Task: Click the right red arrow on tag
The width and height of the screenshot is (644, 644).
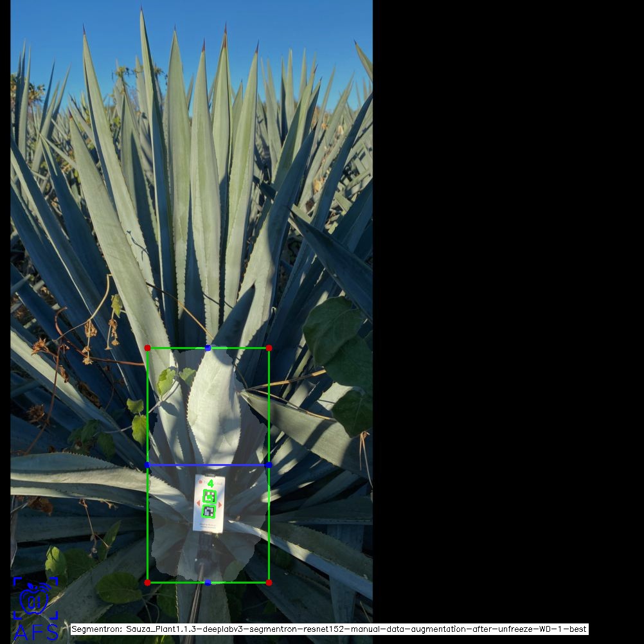Action: (x=220, y=505)
